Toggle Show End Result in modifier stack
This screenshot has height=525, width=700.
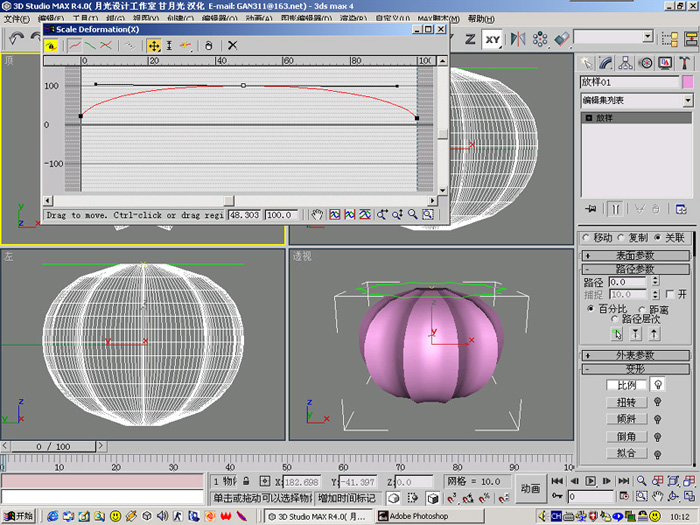615,208
